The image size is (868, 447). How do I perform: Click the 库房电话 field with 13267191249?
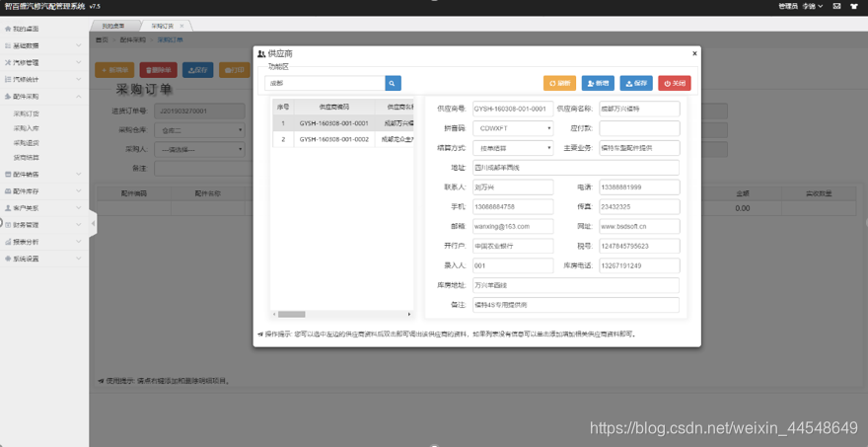coord(639,265)
